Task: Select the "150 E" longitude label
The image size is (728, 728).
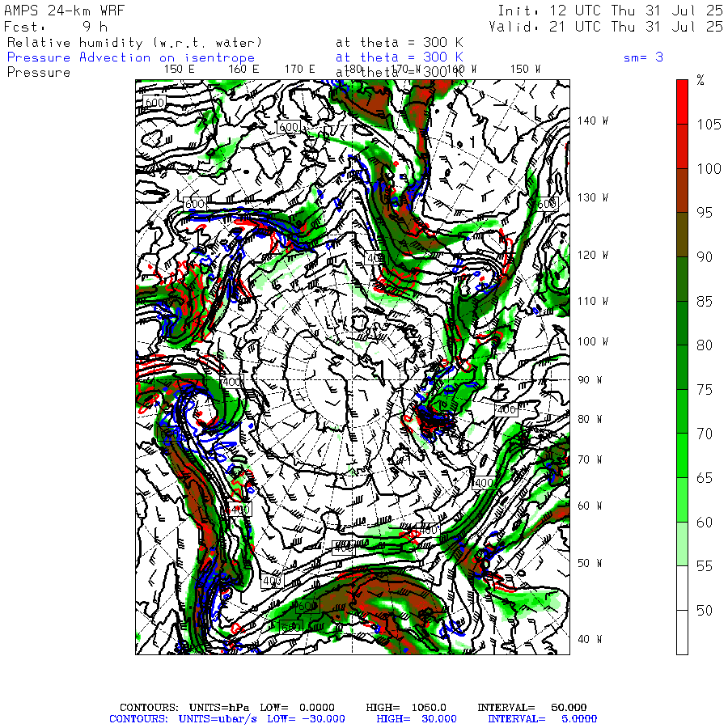Action: click(x=180, y=70)
